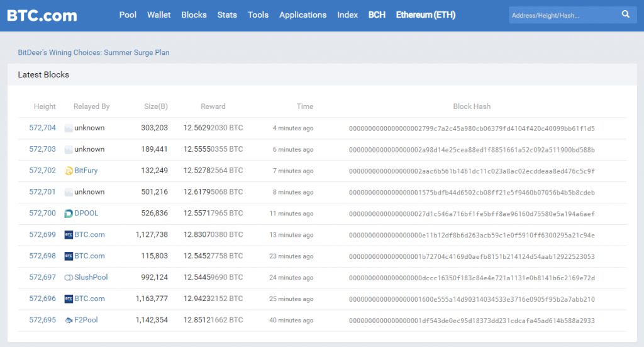644x347 pixels.
Task: Click block hash ending 5b8cdeb
Action: coord(472,193)
